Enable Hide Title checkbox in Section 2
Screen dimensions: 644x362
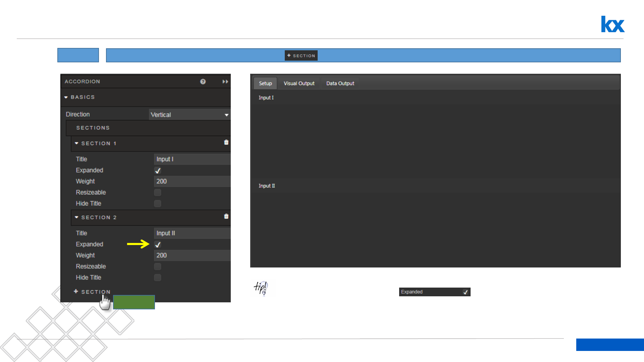coord(158,278)
